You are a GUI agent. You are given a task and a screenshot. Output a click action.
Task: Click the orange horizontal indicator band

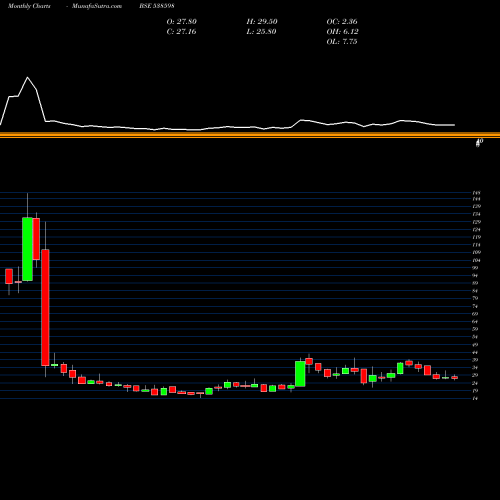(x=250, y=135)
